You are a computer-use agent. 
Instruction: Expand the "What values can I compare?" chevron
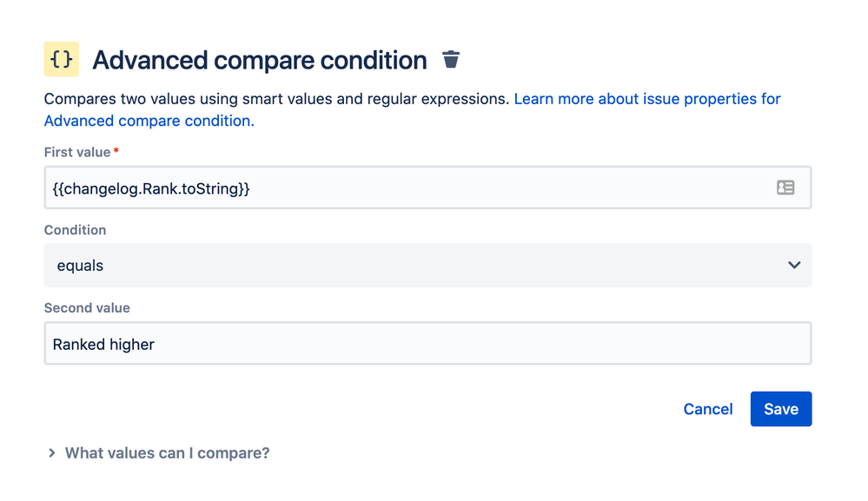click(52, 453)
